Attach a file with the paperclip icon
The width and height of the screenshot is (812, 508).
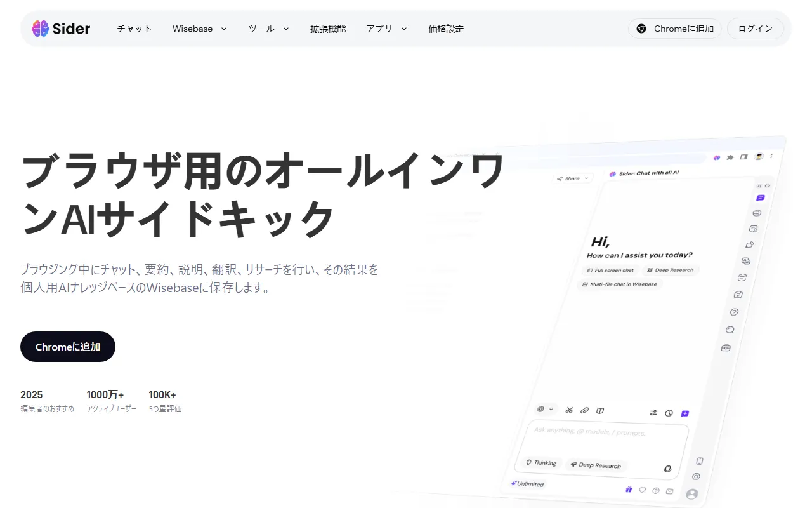tap(584, 410)
